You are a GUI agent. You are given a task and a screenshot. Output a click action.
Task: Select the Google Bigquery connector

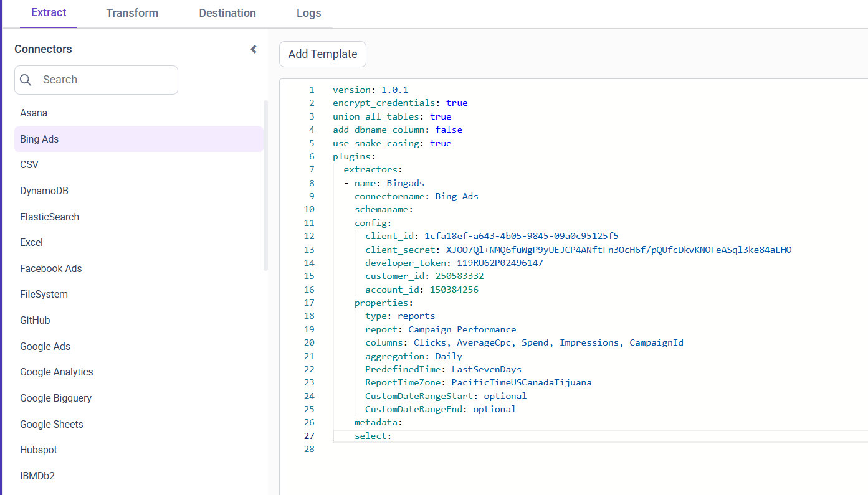(x=55, y=398)
